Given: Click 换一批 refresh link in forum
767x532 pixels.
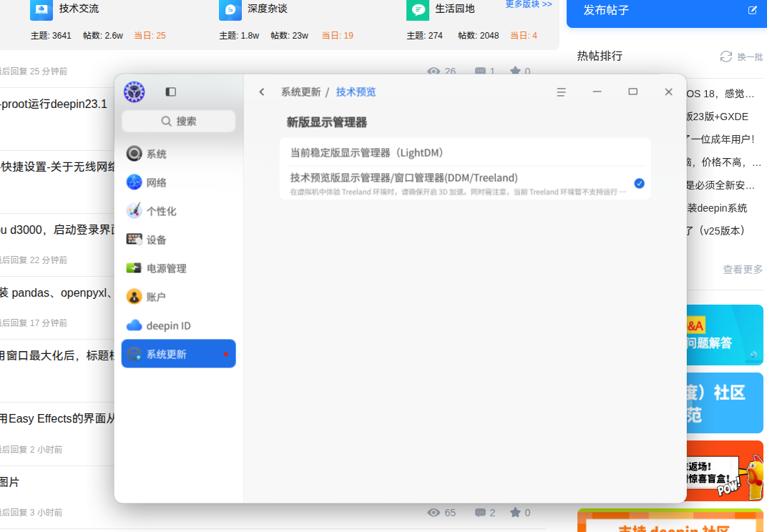Looking at the screenshot, I should click(x=750, y=56).
